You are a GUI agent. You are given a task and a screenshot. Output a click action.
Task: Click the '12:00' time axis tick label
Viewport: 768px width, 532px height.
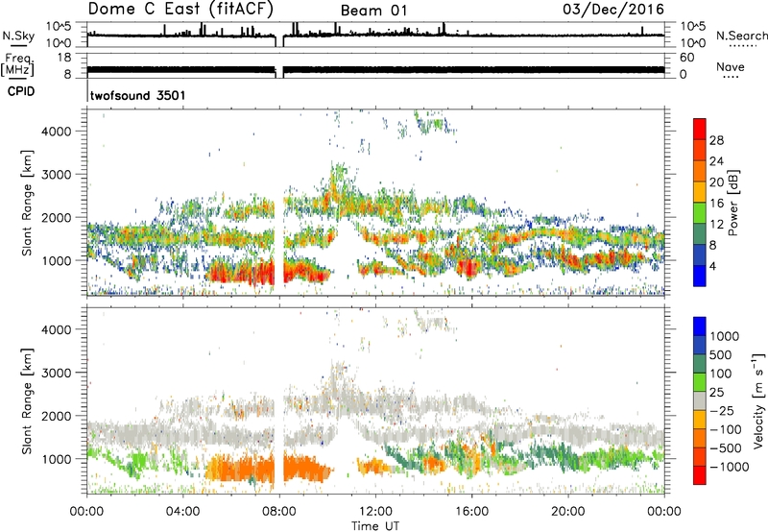click(x=375, y=512)
